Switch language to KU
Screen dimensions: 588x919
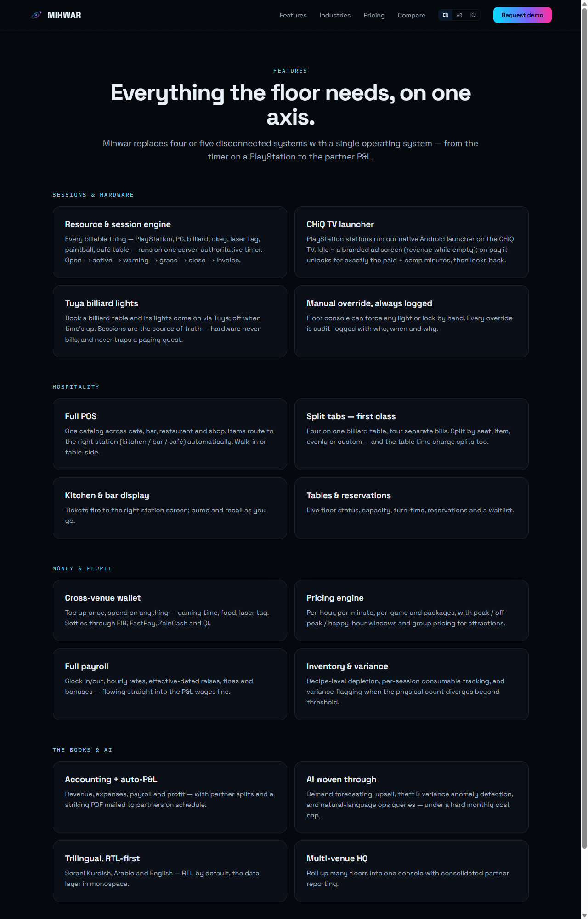click(x=473, y=15)
